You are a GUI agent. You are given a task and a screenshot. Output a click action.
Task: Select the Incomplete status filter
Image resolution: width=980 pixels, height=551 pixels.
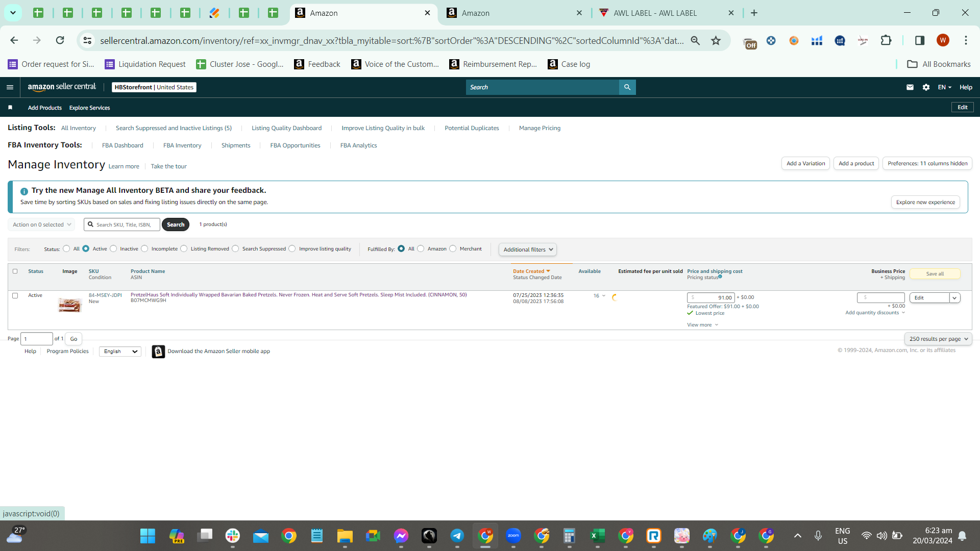coord(144,249)
